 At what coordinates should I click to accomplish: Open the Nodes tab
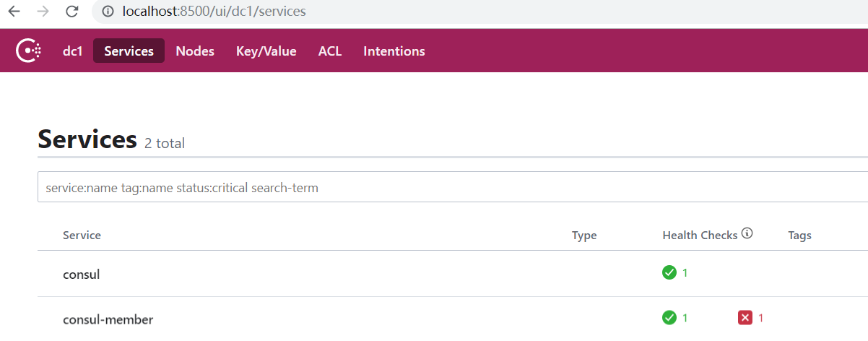pyautogui.click(x=195, y=51)
